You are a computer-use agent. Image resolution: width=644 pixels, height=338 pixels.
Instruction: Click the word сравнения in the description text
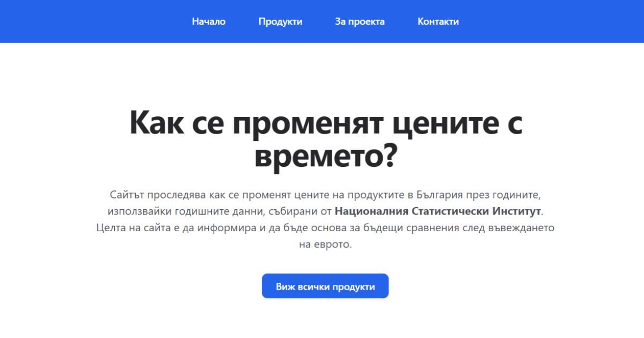[x=436, y=227]
